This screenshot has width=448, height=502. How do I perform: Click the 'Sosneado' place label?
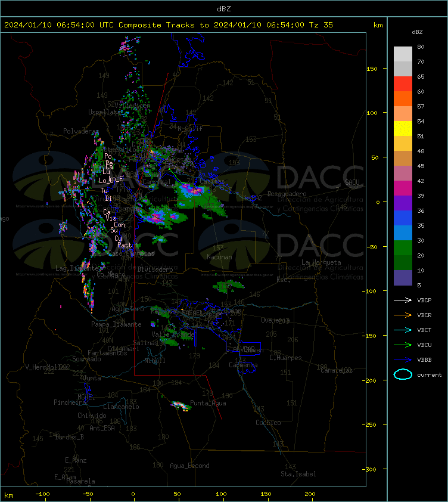pos(86,359)
